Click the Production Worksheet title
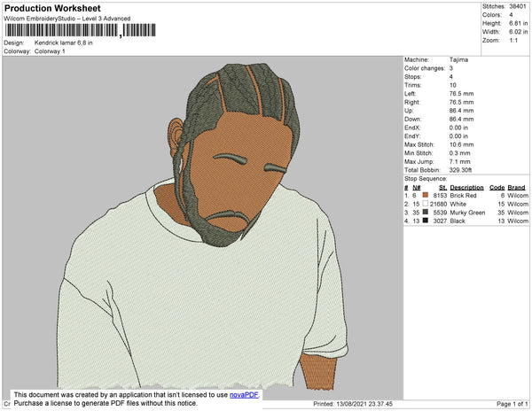Screen dimensions: 532x411 coord(52,8)
